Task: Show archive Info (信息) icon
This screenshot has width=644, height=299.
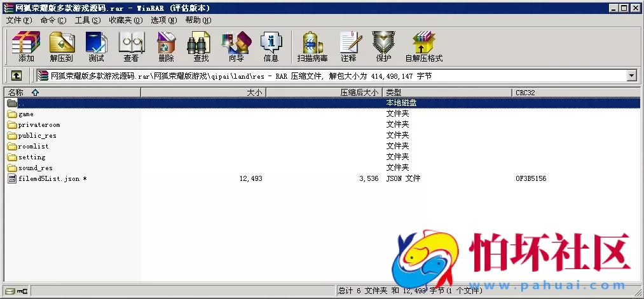Action: tap(271, 46)
